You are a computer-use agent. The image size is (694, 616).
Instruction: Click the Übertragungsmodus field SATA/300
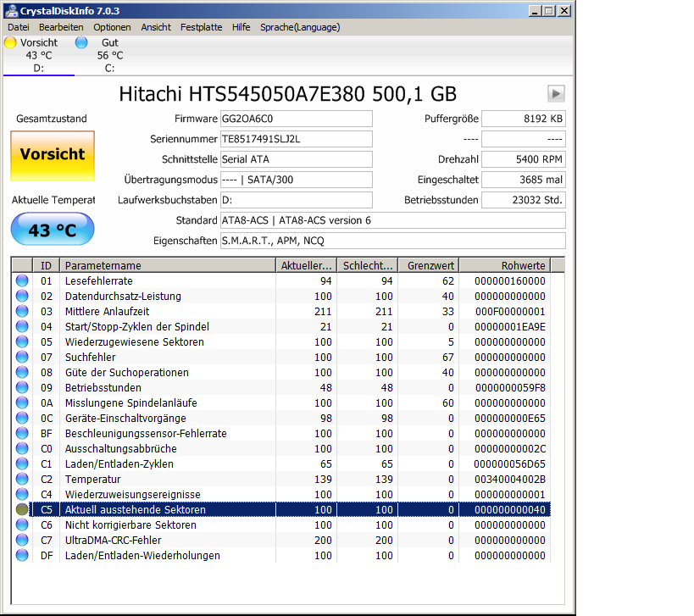point(296,180)
